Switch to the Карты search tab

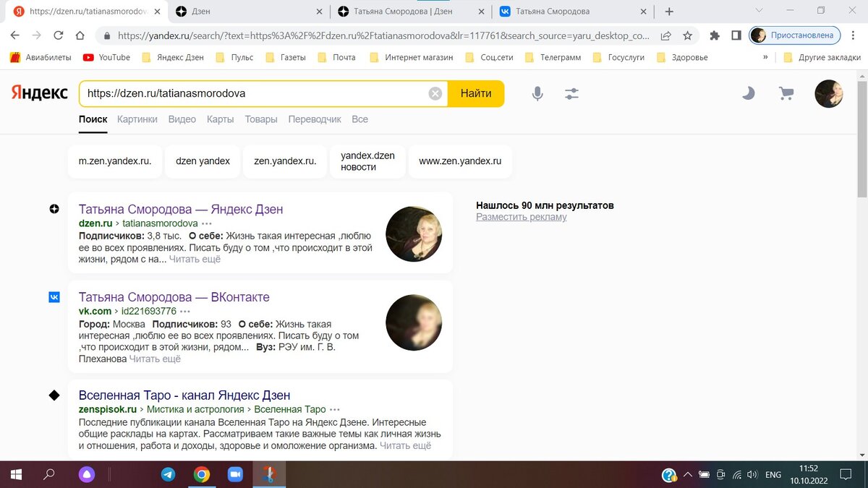220,119
